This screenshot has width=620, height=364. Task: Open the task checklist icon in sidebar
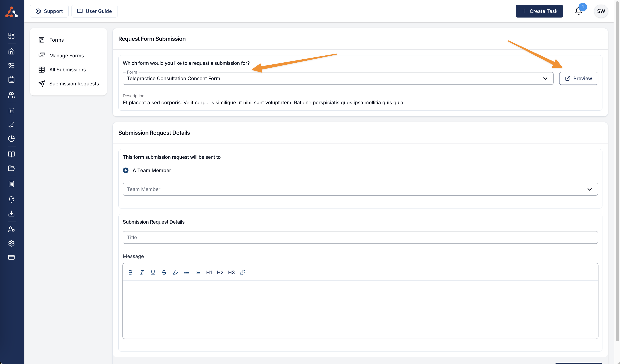pos(11,65)
